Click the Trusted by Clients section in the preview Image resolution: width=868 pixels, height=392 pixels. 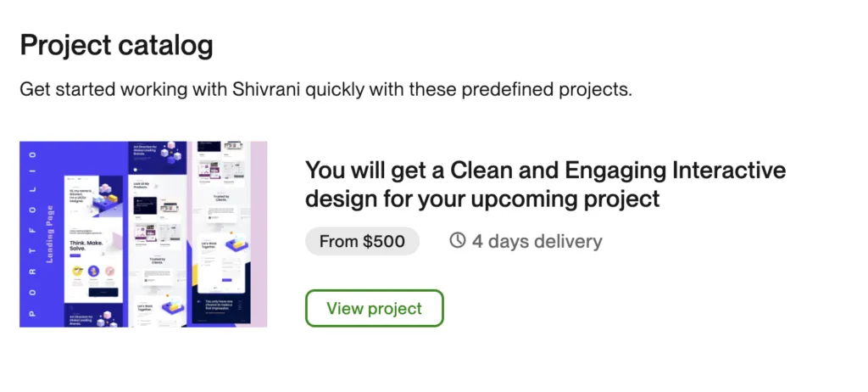157,261
